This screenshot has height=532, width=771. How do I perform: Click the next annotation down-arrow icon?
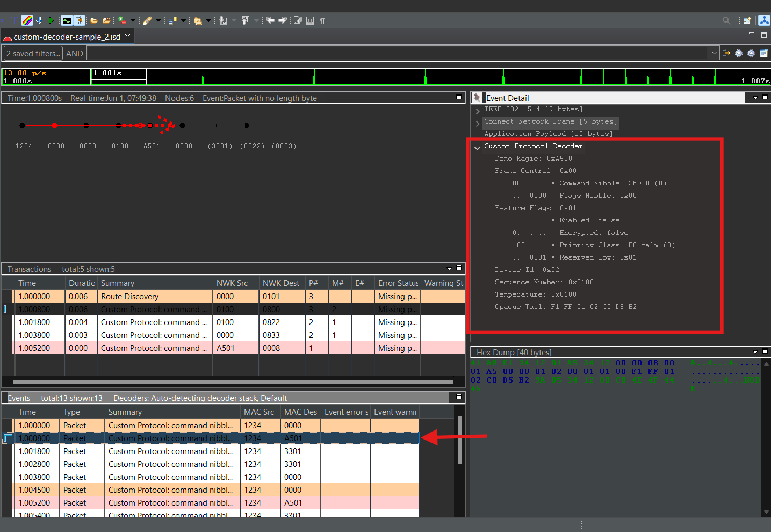(223, 20)
